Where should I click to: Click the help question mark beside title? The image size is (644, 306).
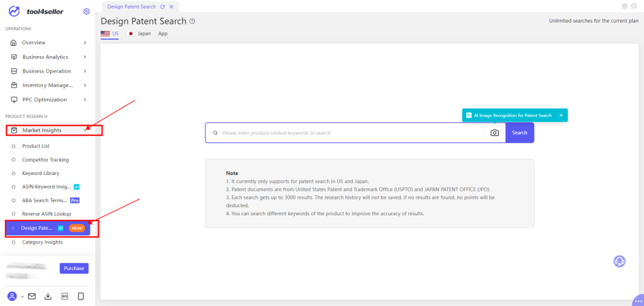pos(192,21)
